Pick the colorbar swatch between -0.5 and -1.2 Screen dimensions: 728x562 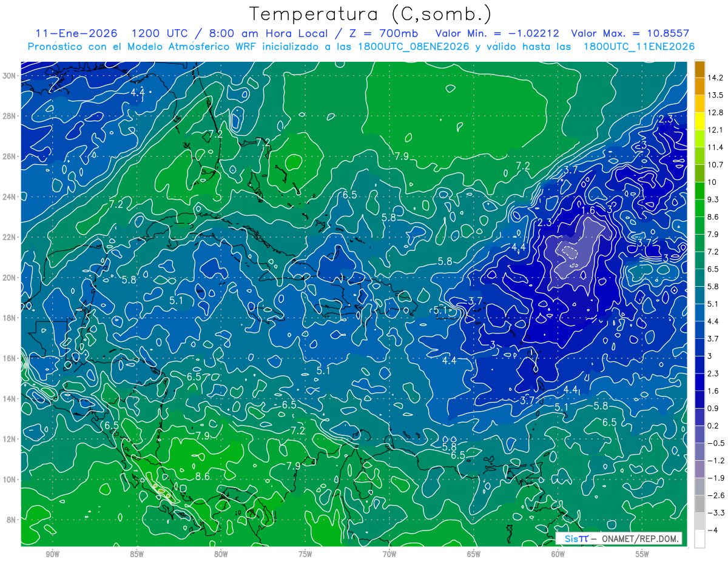pyautogui.click(x=699, y=452)
